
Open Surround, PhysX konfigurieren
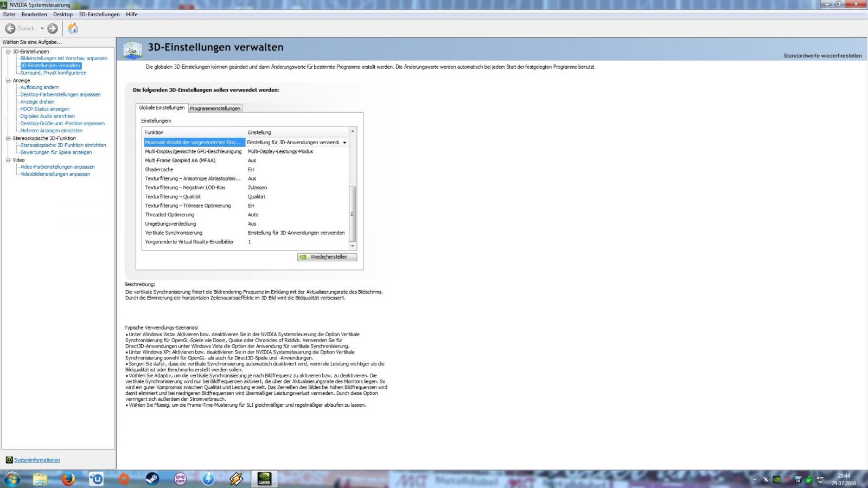pyautogui.click(x=53, y=73)
